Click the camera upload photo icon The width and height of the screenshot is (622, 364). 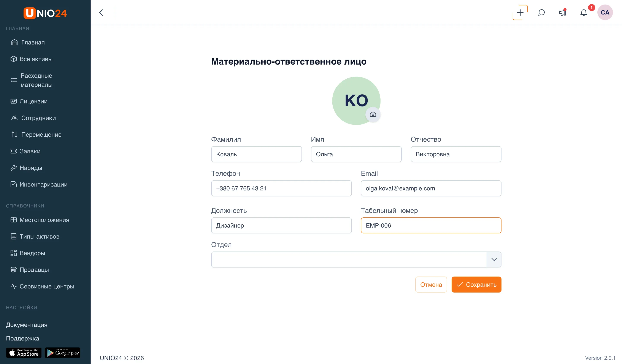coord(373,114)
